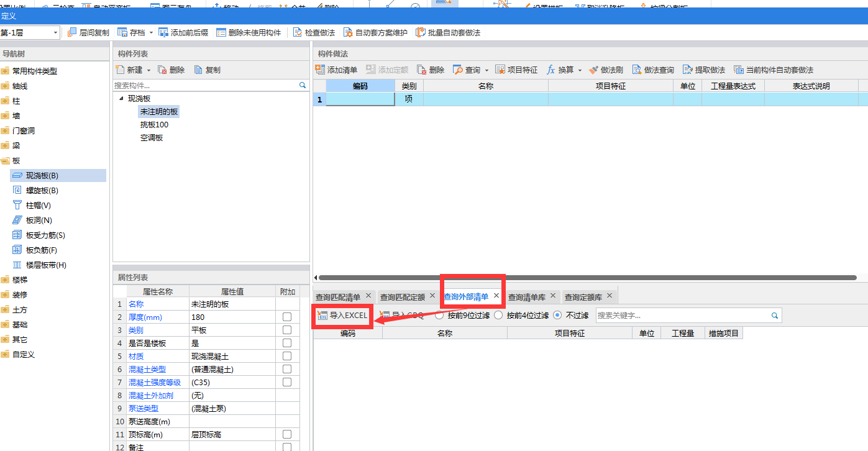The width and height of the screenshot is (868, 451).
Task: Click the 层间复制 toolbar icon
Action: (71, 32)
